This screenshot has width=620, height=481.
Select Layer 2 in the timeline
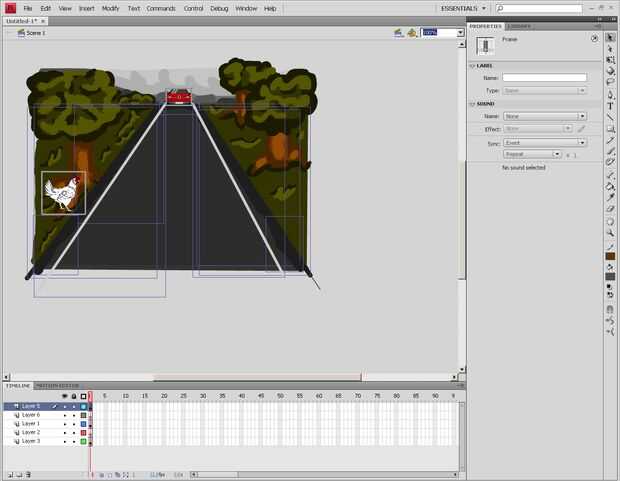31,432
